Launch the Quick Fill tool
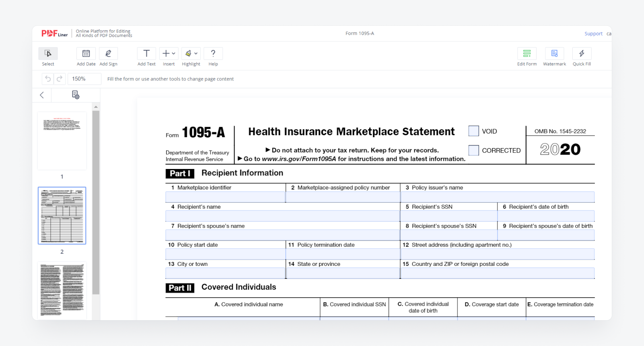Screen dimensions: 644x346 (582, 54)
